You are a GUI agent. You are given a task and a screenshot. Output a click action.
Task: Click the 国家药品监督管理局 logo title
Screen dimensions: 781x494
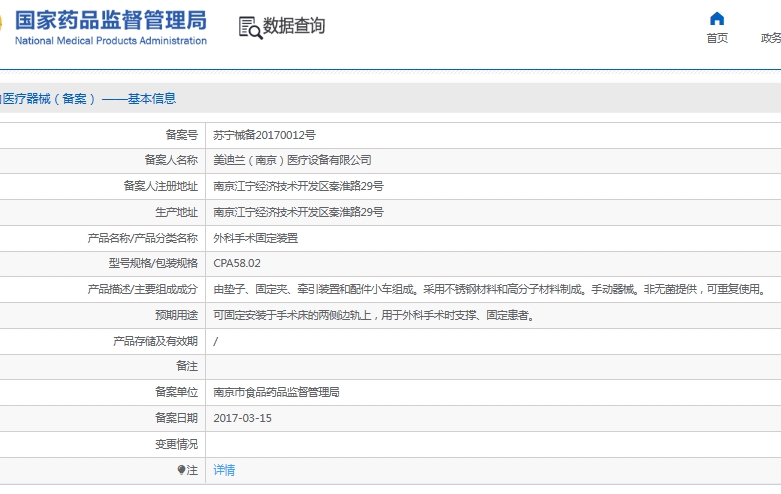(111, 20)
